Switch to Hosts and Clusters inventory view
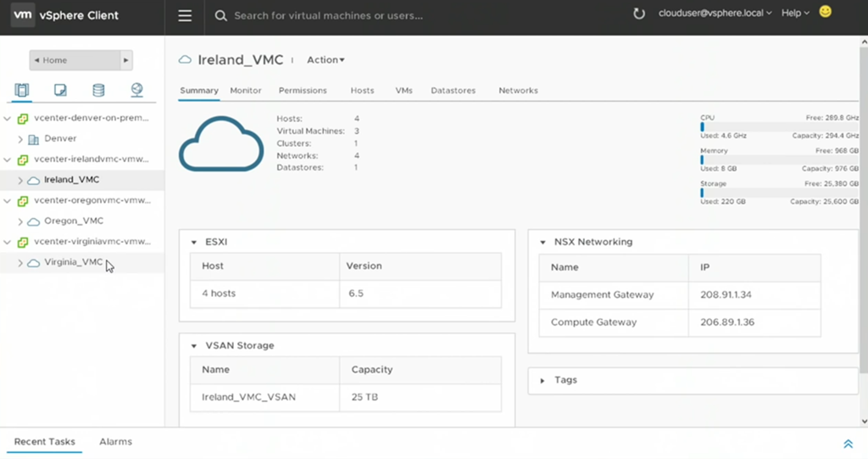868x459 pixels. [21, 90]
